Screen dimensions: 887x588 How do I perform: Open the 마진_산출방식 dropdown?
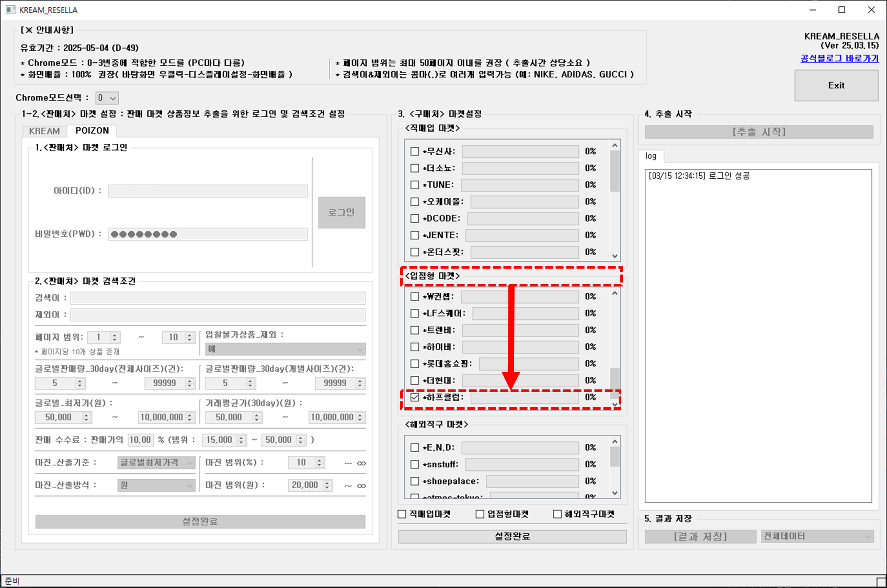156,486
